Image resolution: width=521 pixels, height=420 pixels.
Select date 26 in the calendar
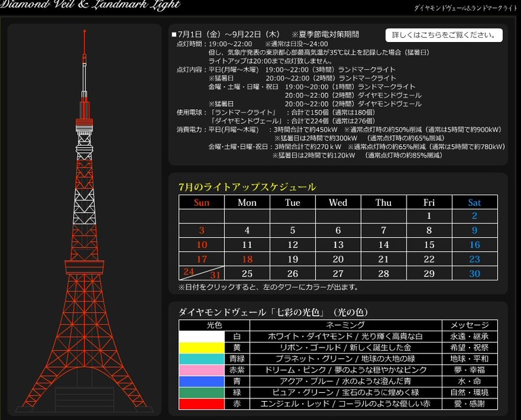293,274
